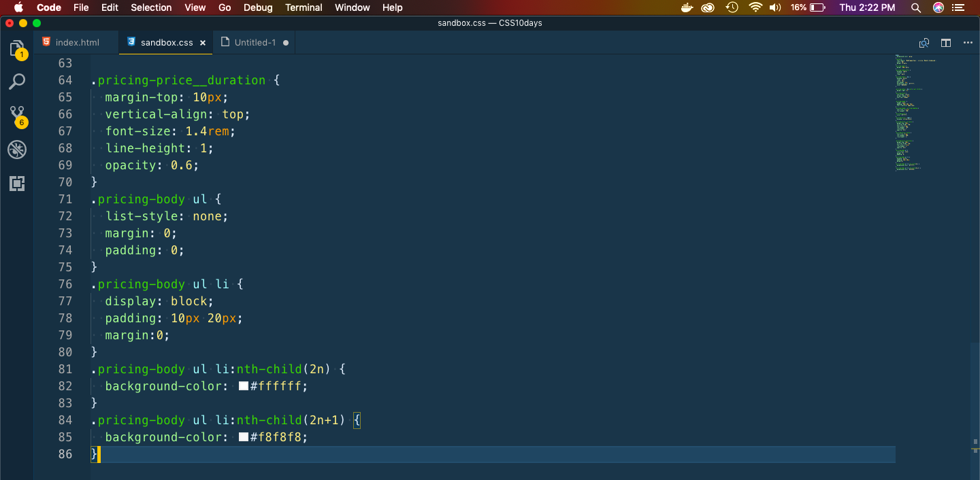Click the battery status indicator
Image resolution: width=980 pixels, height=480 pixels.
point(808,7)
